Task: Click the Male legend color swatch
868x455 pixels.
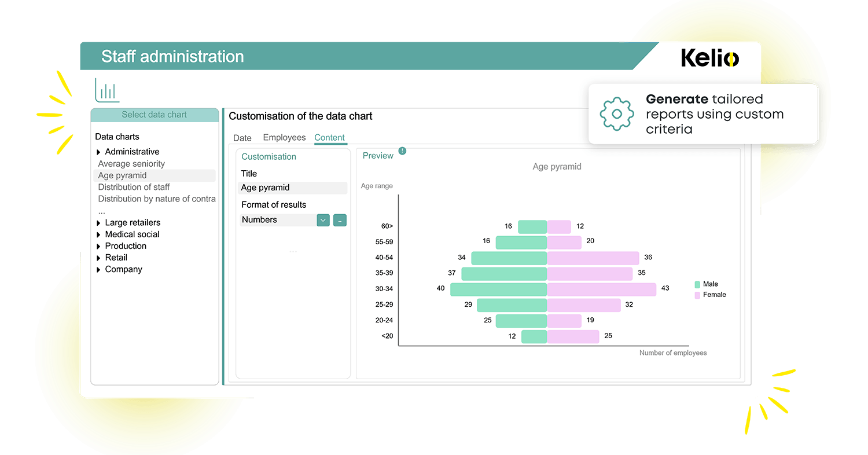Action: click(698, 284)
